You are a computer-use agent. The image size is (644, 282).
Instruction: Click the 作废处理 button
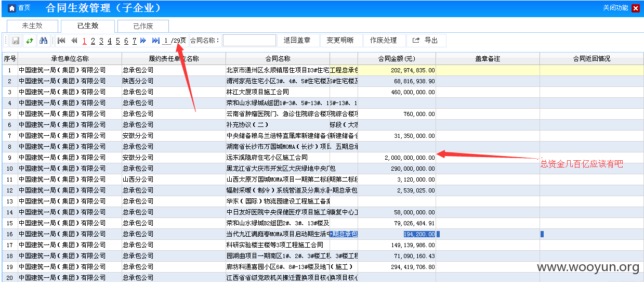(384, 40)
